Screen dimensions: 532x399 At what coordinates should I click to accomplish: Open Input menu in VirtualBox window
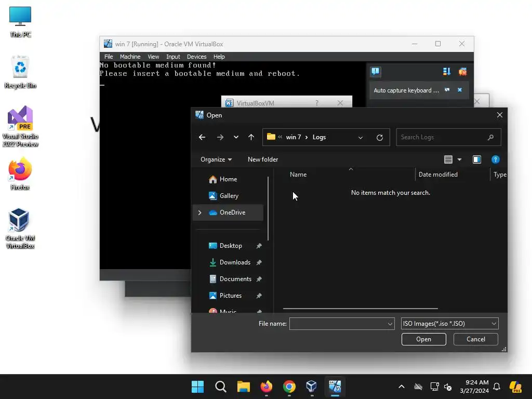[x=173, y=57]
